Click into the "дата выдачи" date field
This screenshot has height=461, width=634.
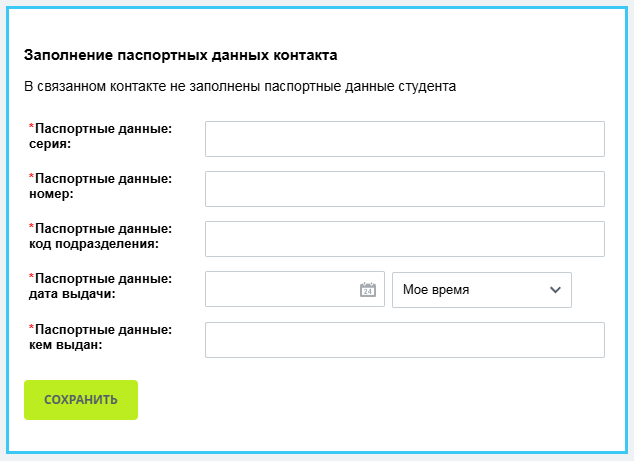point(281,290)
